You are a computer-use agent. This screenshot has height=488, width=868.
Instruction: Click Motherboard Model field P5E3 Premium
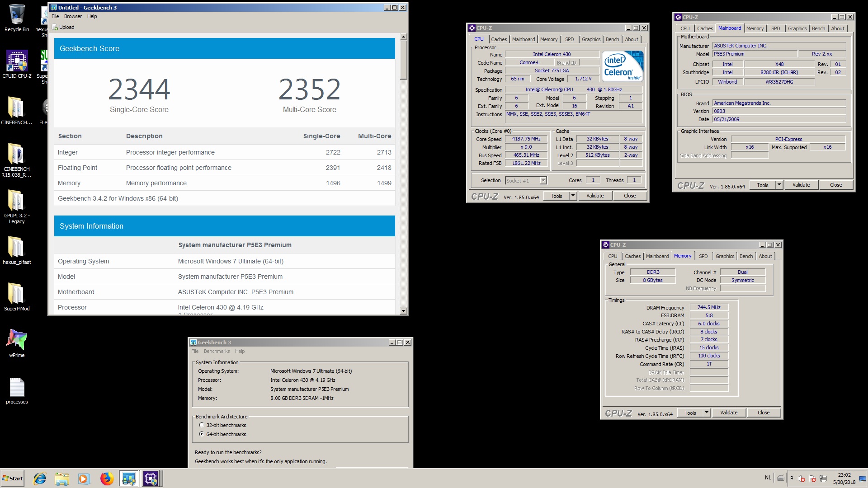click(x=755, y=54)
